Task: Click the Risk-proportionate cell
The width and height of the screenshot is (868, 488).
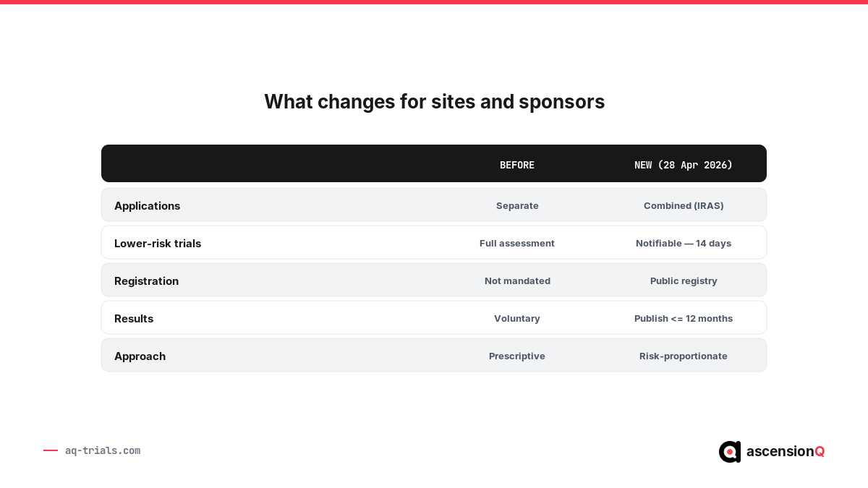Action: click(684, 356)
